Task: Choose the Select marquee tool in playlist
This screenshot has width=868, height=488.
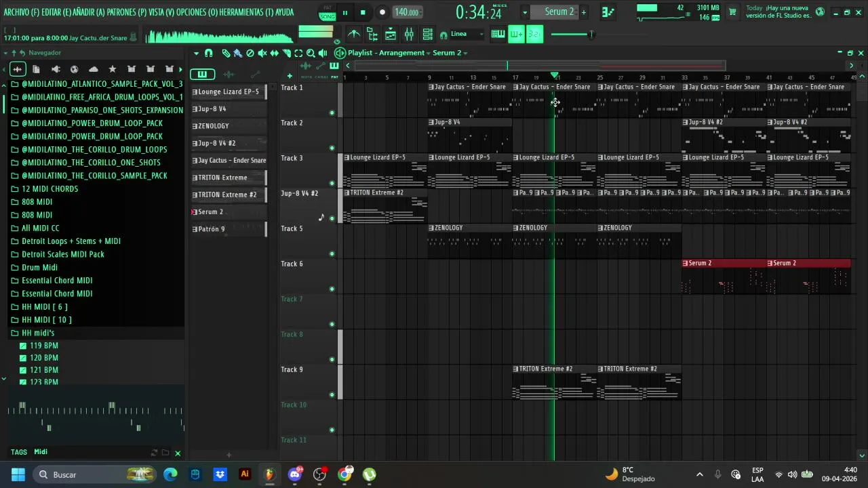Action: [298, 53]
